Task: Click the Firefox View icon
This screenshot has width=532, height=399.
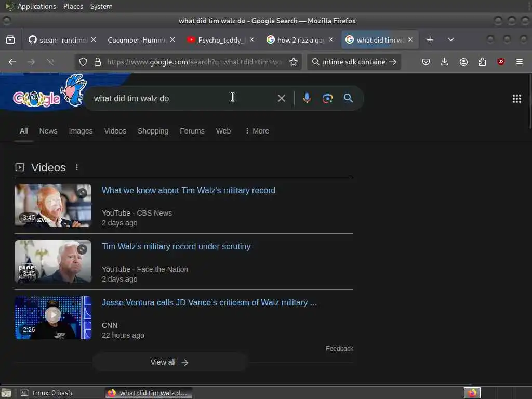Action: point(10,39)
